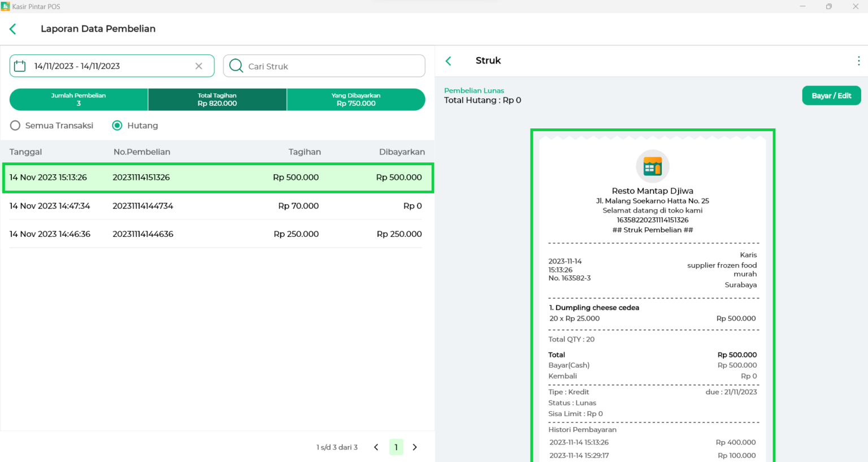Click the Yang Dibayarkan summary tab
The height and width of the screenshot is (462, 868).
pos(356,100)
